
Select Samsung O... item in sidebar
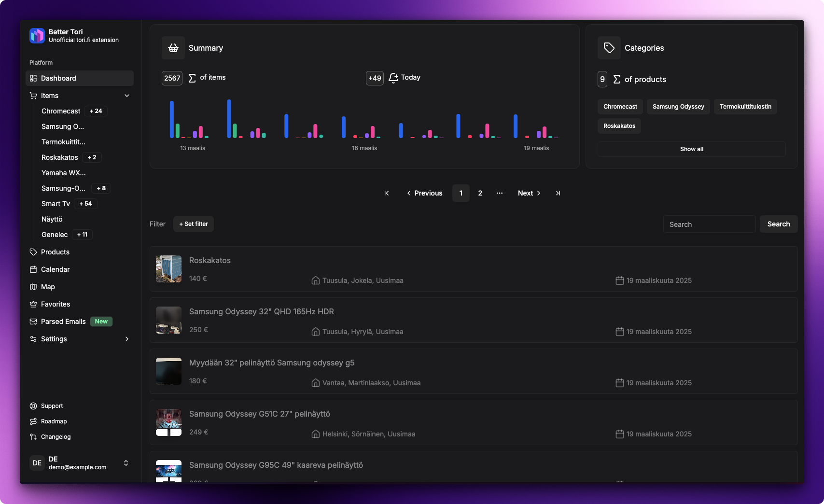63,126
